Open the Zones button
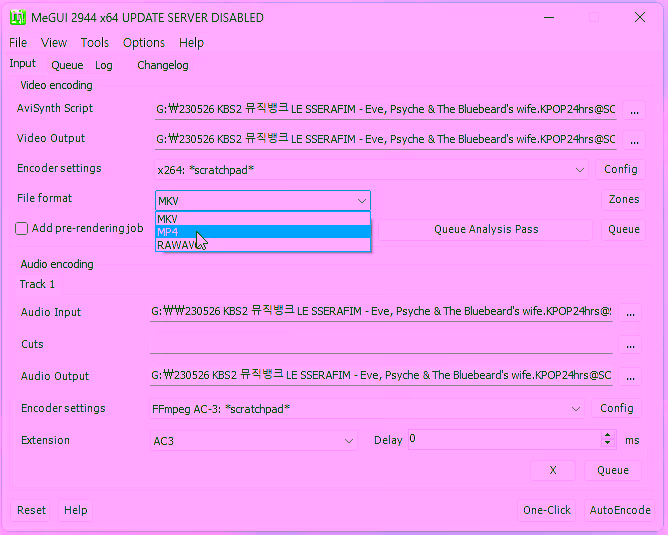The height and width of the screenshot is (535, 668). [624, 199]
